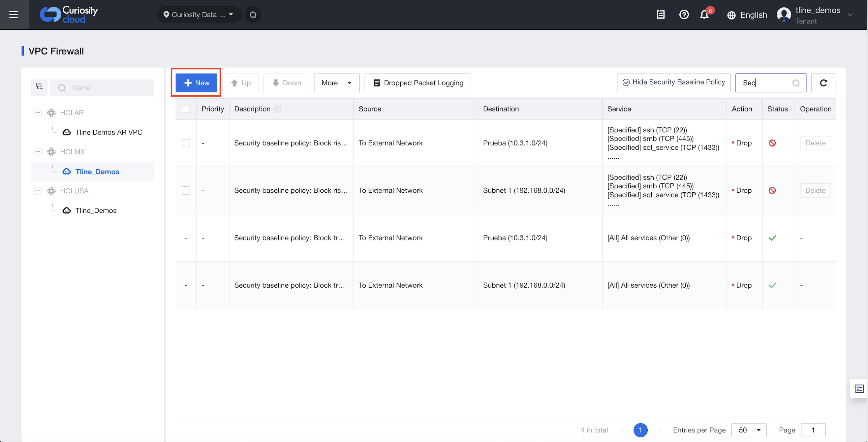Click the Down button
868x442 pixels.
click(286, 83)
